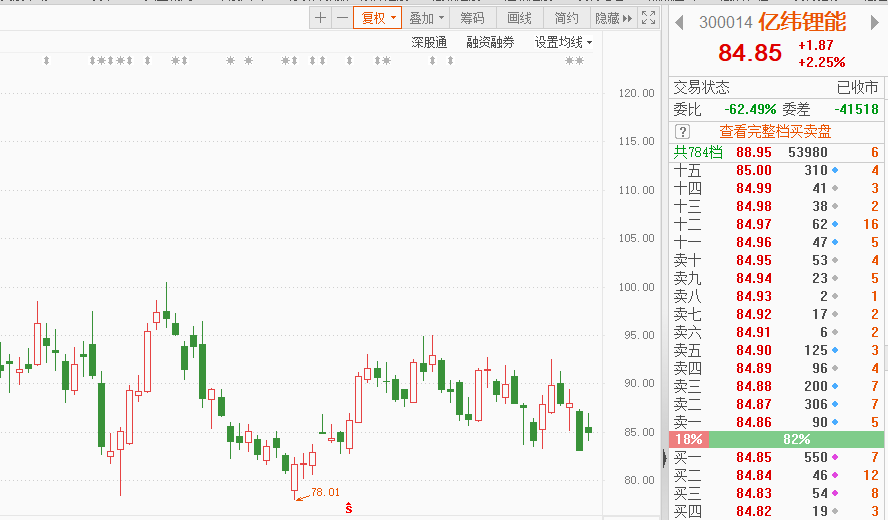Click the 十四 sell price 84.99
Viewport: 888px width, 520px height.
[754, 189]
